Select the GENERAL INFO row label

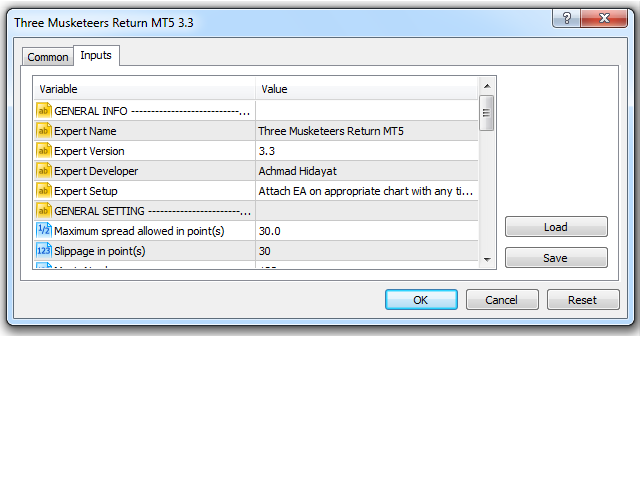(152, 111)
